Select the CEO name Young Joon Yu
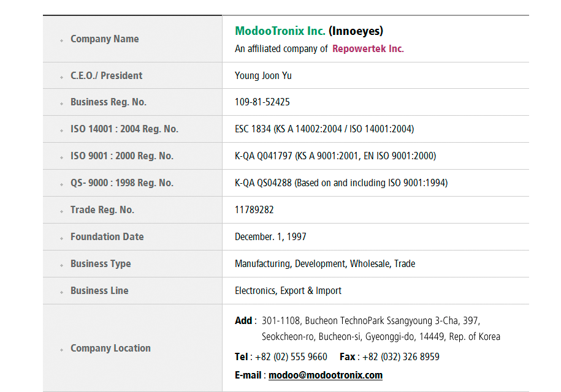 tap(263, 76)
